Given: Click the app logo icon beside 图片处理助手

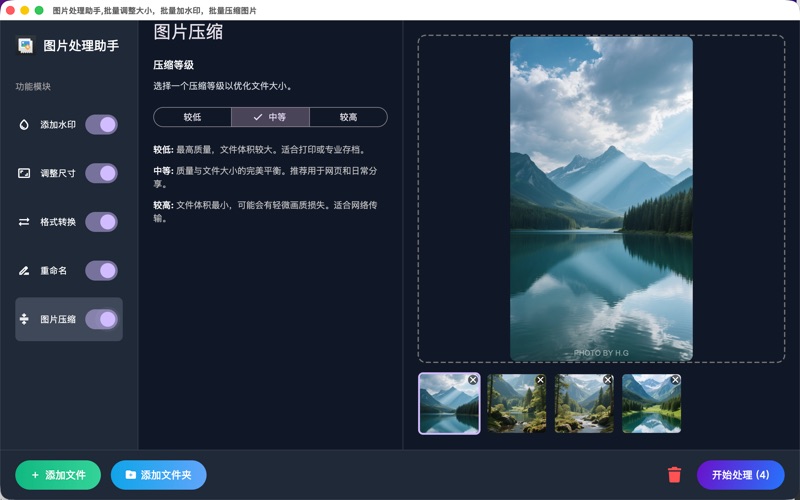Looking at the screenshot, I should point(25,46).
